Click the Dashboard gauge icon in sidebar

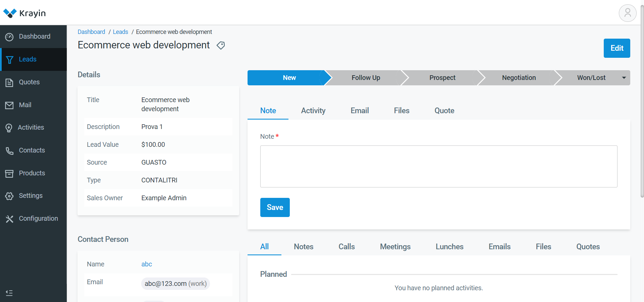(9, 37)
